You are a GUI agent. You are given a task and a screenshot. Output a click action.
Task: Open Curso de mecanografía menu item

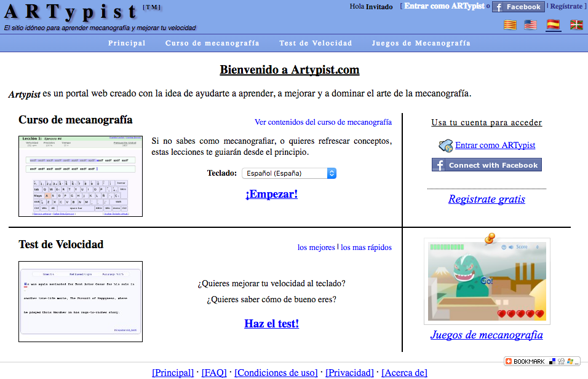[x=212, y=43]
